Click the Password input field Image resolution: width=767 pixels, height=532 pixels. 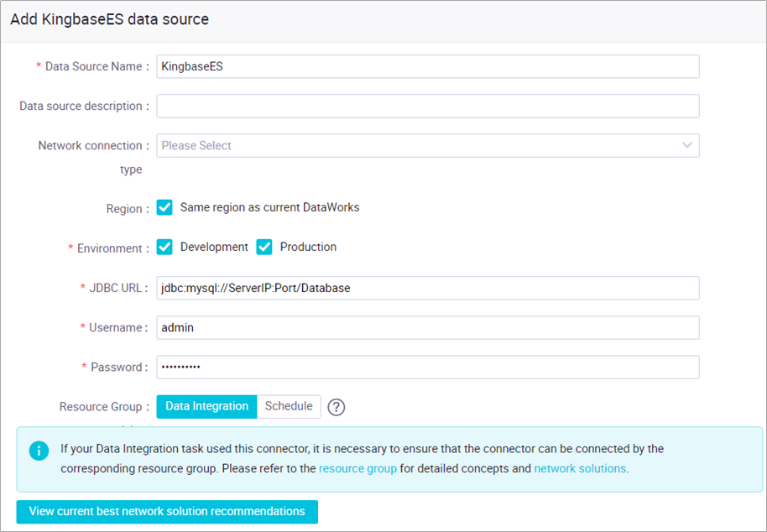pyautogui.click(x=428, y=368)
